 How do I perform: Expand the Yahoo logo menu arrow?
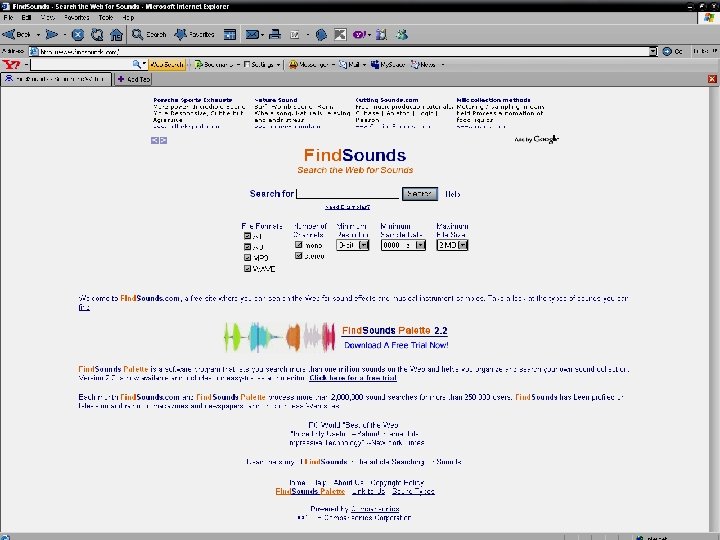(x=26, y=65)
